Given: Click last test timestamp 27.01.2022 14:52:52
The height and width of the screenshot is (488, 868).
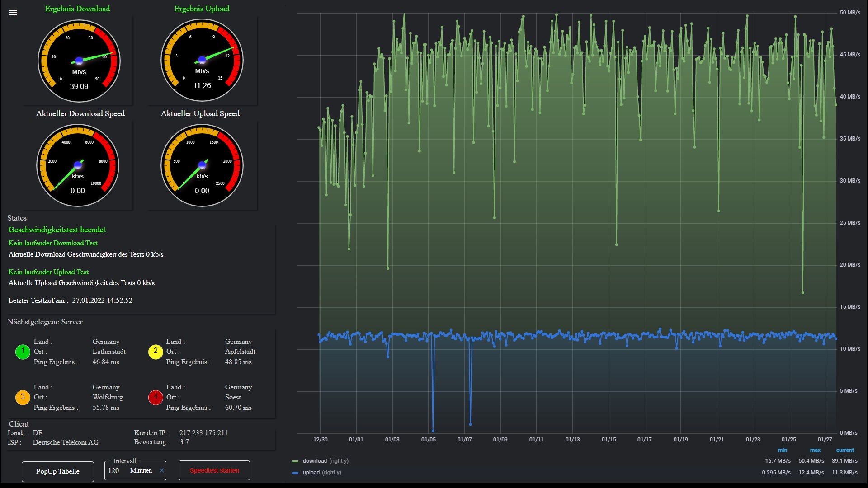Looking at the screenshot, I should [102, 300].
